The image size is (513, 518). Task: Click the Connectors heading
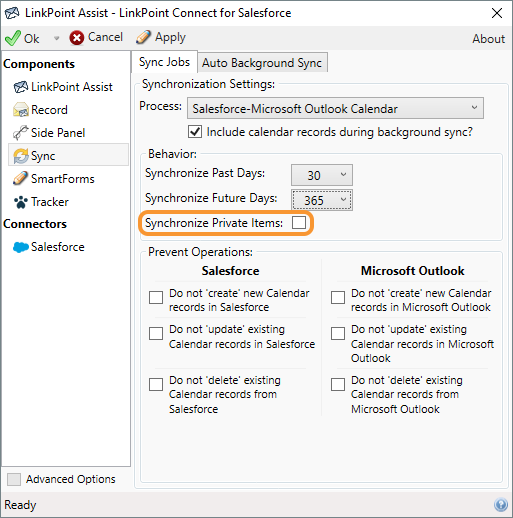coord(35,224)
